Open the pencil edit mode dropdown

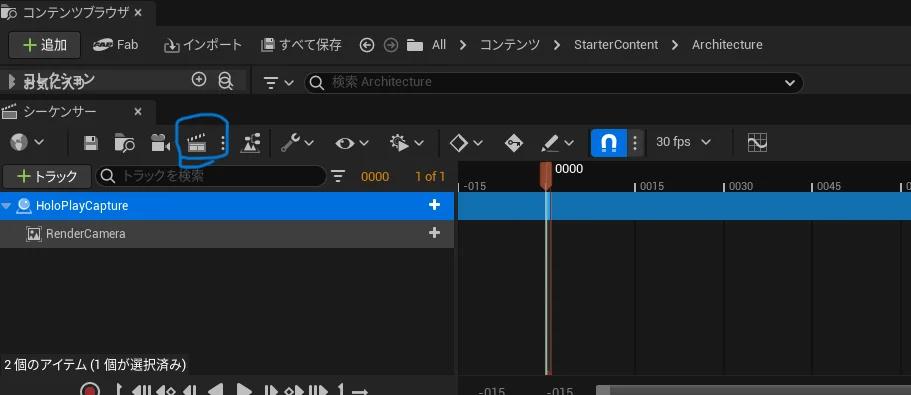point(557,142)
